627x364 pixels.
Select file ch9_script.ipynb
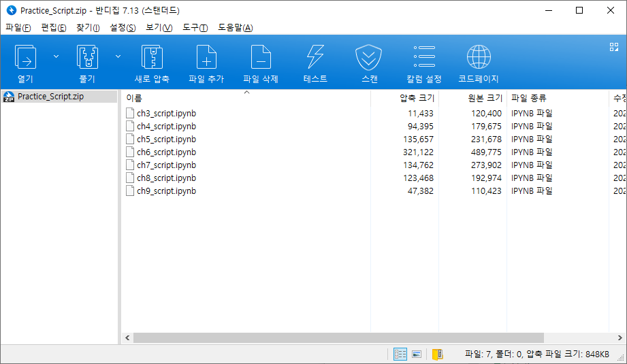coord(166,191)
